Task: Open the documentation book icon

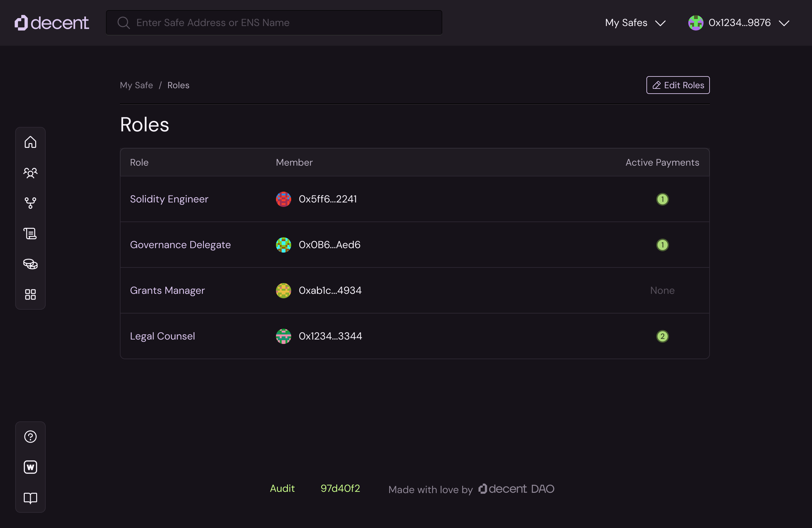Action: [30, 498]
